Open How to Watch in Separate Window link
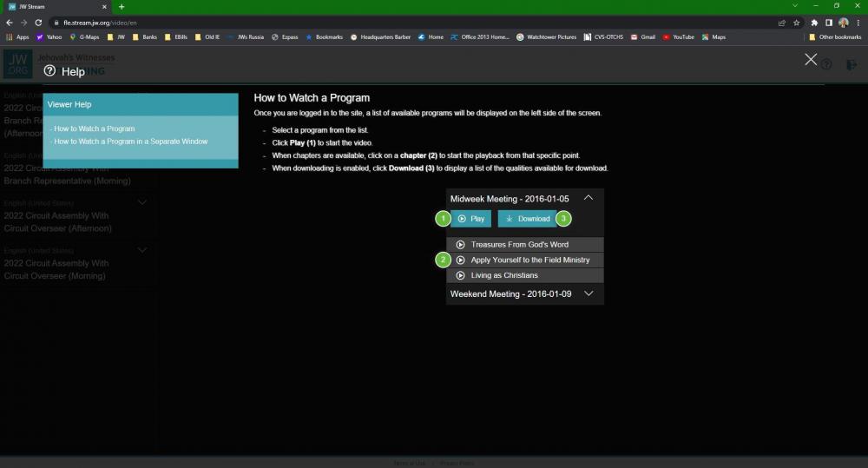This screenshot has width=868, height=468. tap(130, 141)
